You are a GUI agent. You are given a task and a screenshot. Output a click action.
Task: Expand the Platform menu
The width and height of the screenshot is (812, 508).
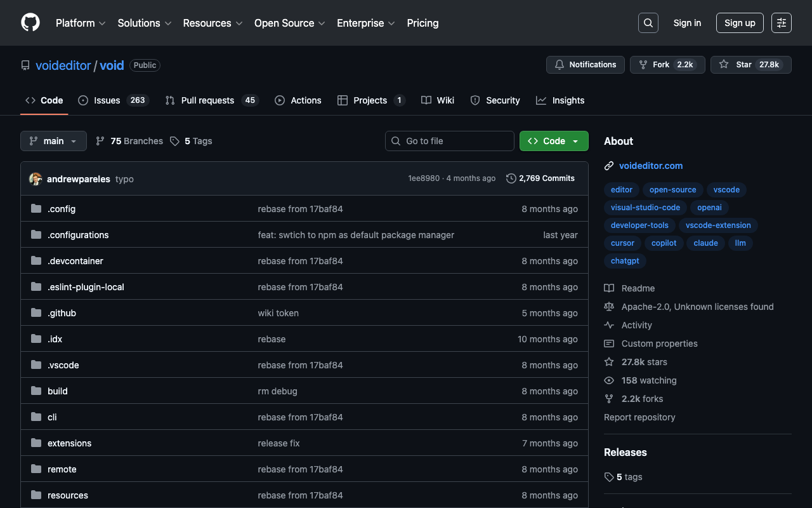(80, 23)
